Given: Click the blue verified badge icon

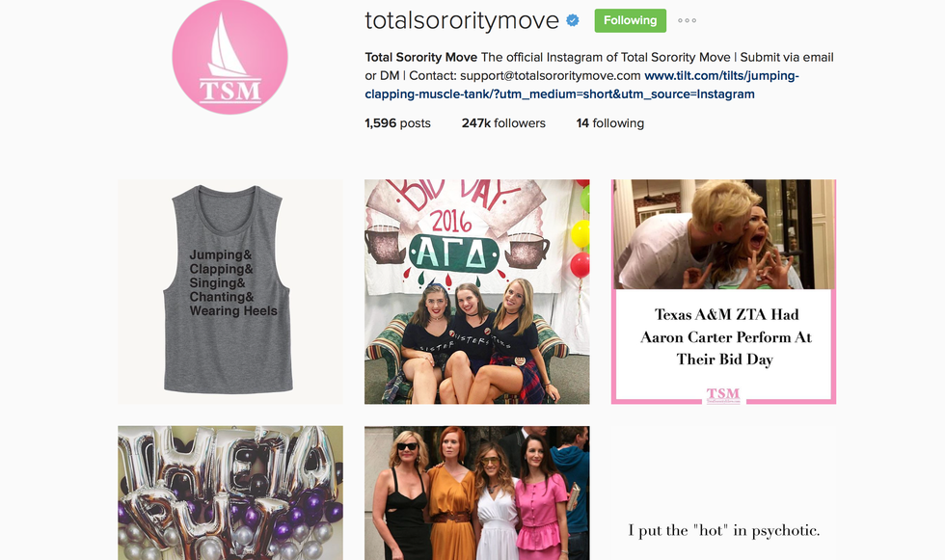Looking at the screenshot, I should [573, 20].
